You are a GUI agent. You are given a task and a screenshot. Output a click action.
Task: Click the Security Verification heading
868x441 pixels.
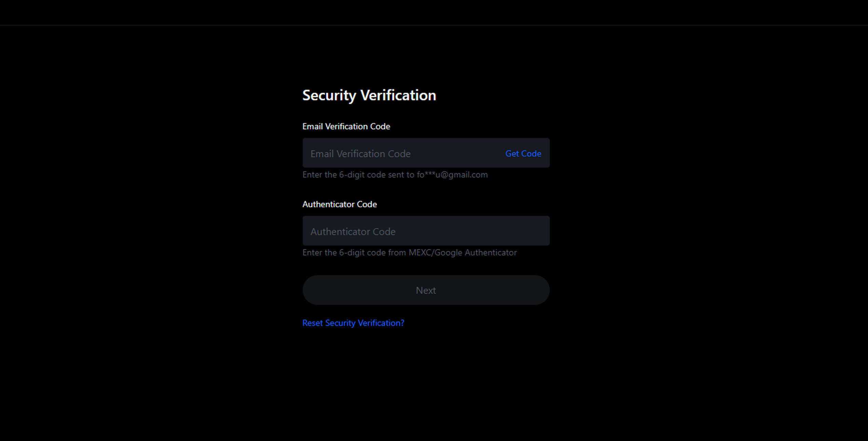(x=369, y=95)
